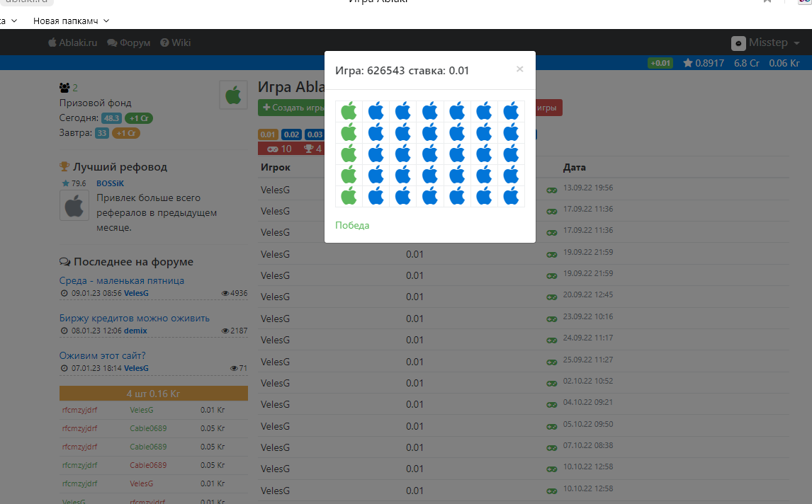Image resolution: width=812 pixels, height=504 pixels.
Task: Click the gamepad icon beside 07.10.22 08:38
Action: pyautogui.click(x=551, y=448)
